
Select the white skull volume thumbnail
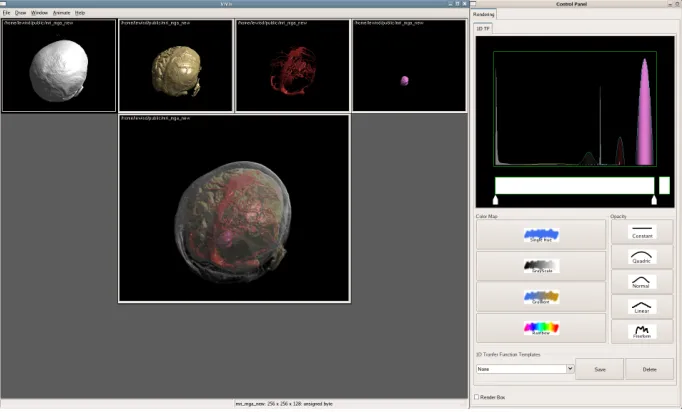pyautogui.click(x=59, y=65)
